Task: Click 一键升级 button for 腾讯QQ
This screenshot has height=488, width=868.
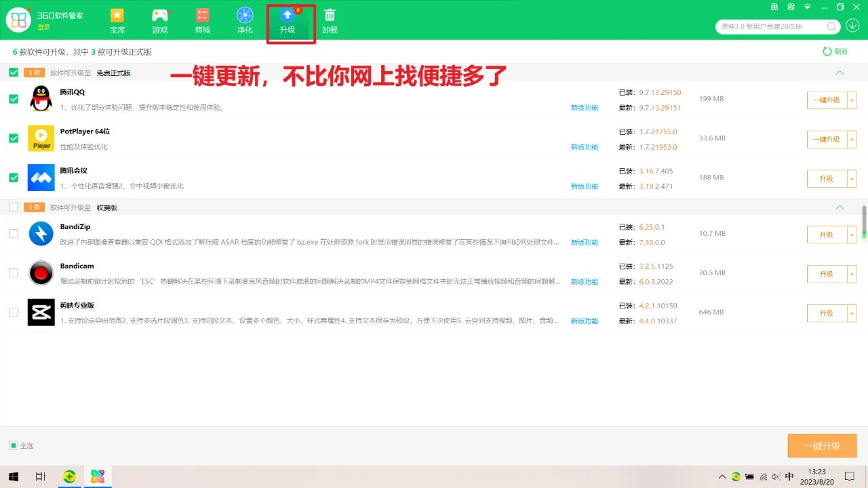Action: (x=827, y=100)
